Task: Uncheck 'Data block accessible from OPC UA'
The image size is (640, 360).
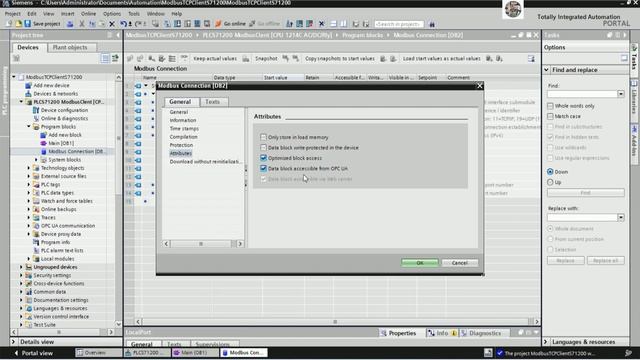Action: (x=263, y=168)
